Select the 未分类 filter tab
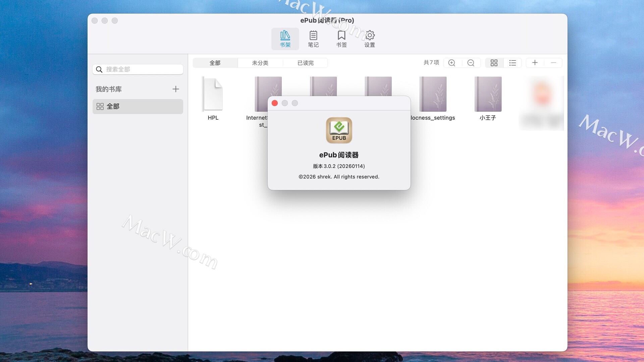The image size is (644, 362). coord(260,63)
